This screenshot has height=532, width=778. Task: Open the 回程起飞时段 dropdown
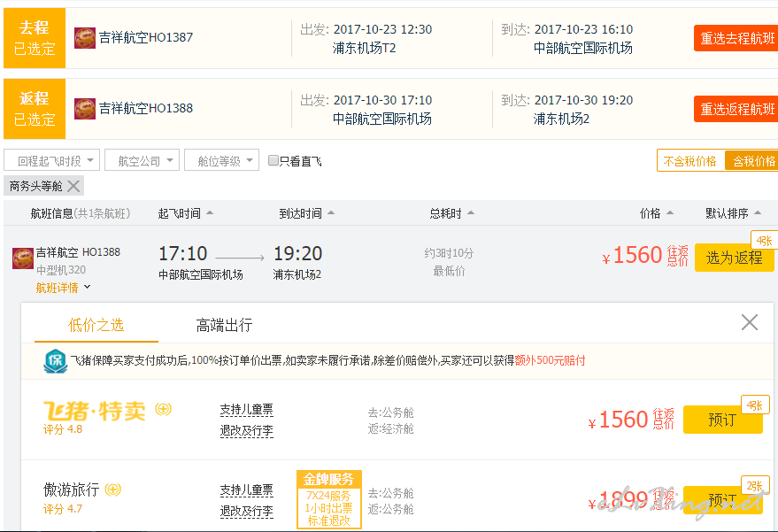click(51, 160)
